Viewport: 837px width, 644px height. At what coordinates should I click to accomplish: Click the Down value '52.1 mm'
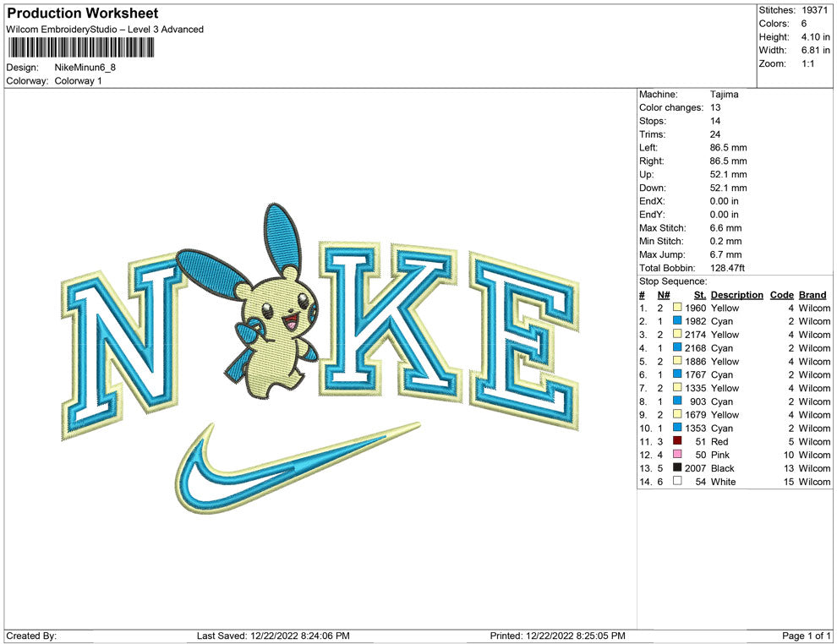coord(728,188)
